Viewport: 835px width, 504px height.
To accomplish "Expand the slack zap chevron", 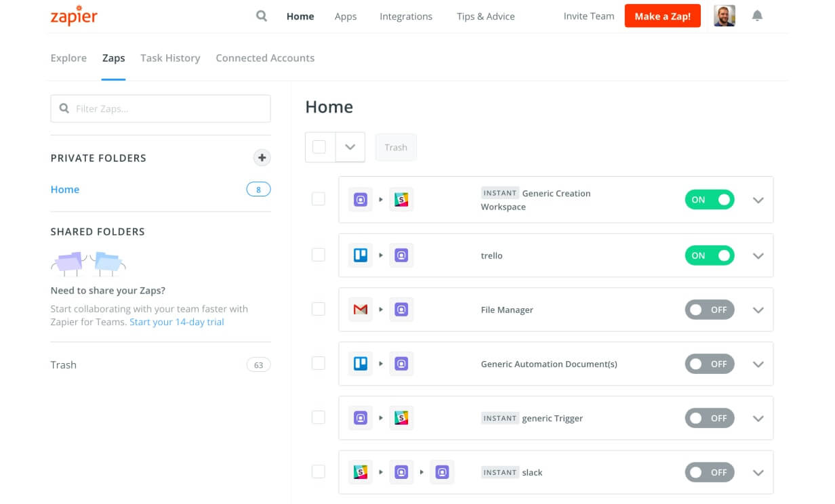I will pyautogui.click(x=758, y=473).
